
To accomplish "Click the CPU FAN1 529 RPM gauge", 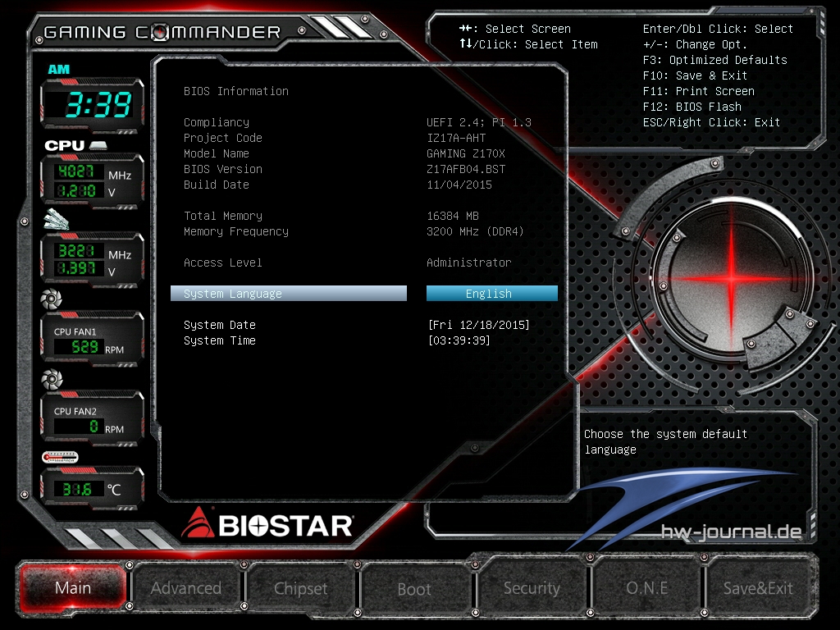I will (x=92, y=340).
